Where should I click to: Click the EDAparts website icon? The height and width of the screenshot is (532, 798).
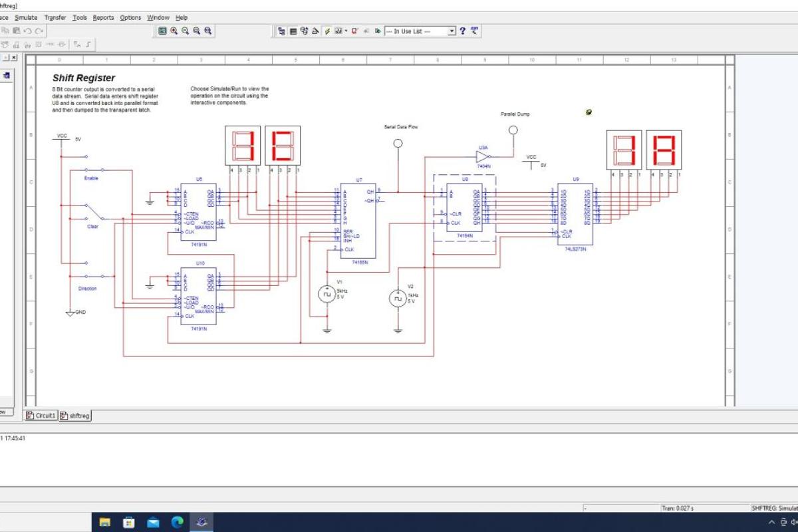(x=475, y=31)
